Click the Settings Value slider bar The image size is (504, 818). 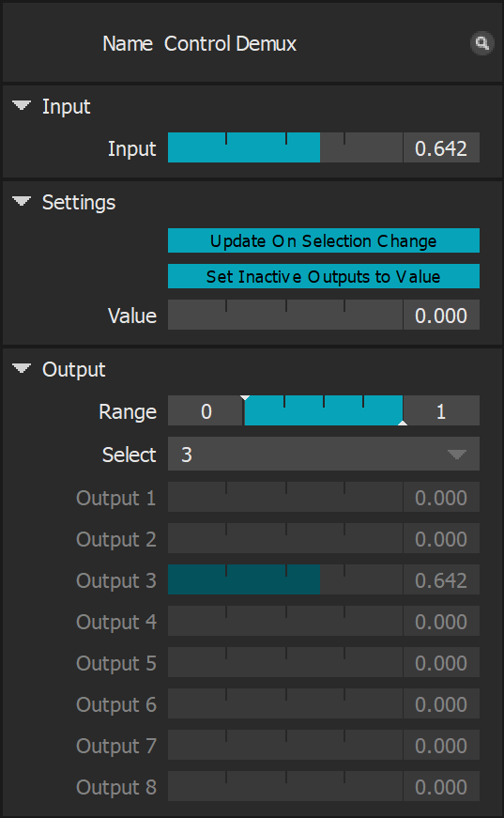click(x=285, y=315)
